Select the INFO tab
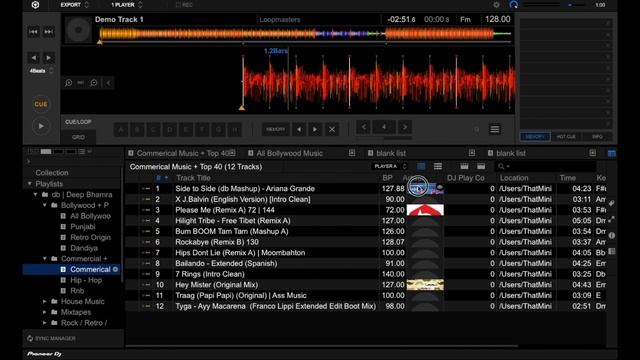The image size is (640, 360). pos(597,137)
